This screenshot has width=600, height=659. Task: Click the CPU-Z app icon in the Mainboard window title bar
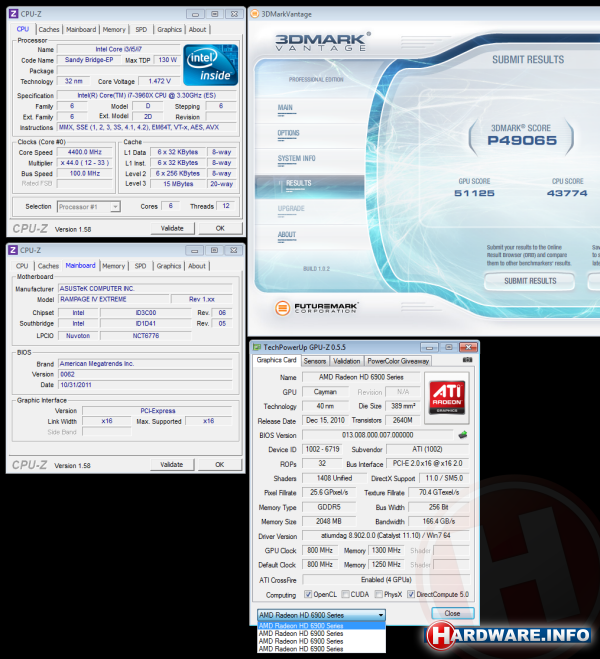[x=13, y=250]
